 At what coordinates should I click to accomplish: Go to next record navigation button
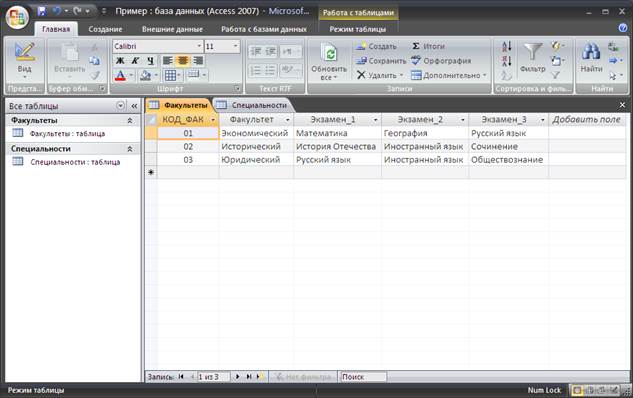tap(238, 377)
